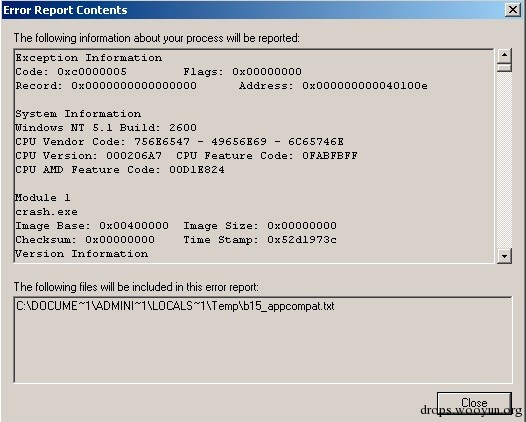Screen dimensions: 526x422
Task: Click the Image Size value
Action: 302,225
